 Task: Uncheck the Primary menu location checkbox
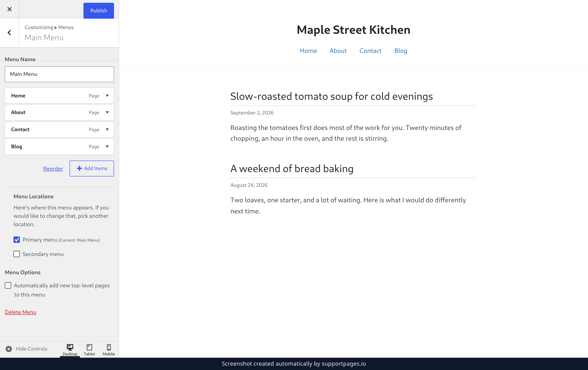tap(17, 240)
